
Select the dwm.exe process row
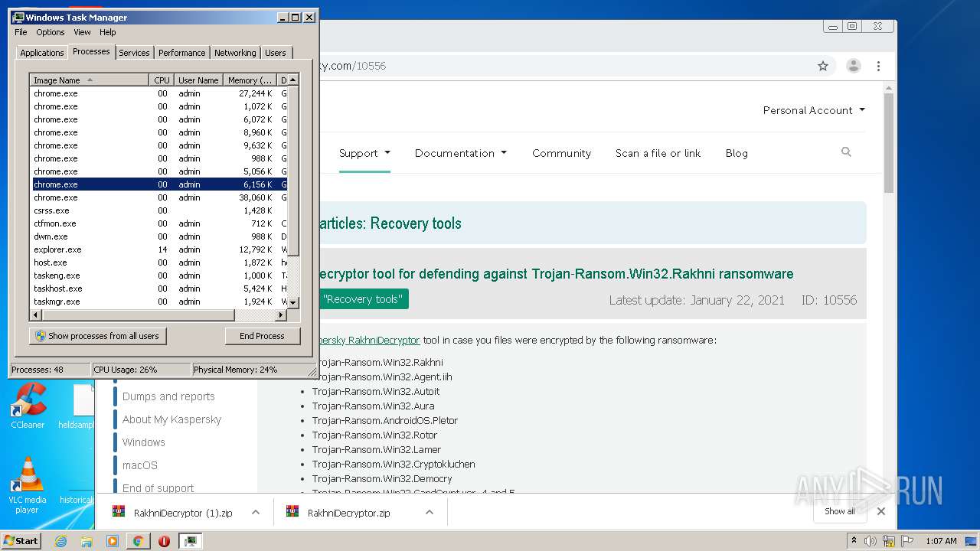(x=159, y=236)
